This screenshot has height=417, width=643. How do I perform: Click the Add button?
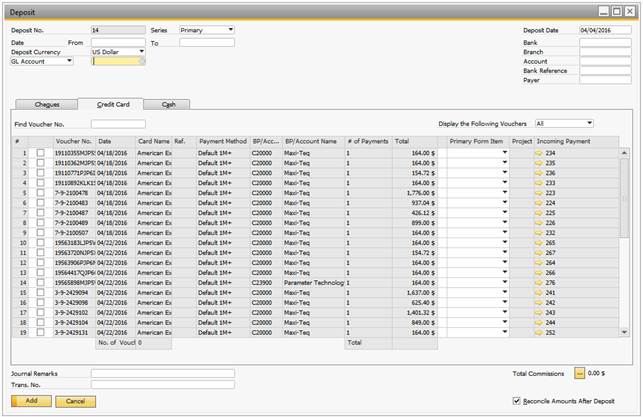31,401
